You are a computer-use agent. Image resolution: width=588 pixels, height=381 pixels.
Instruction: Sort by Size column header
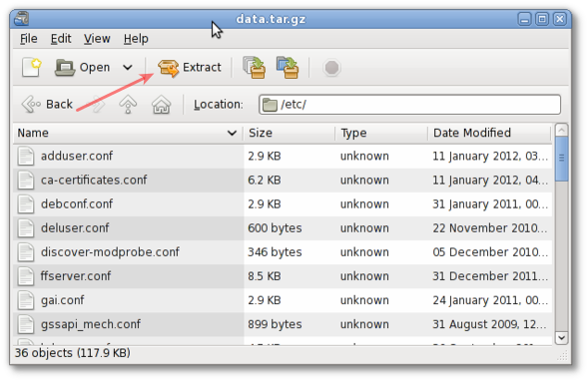point(290,133)
